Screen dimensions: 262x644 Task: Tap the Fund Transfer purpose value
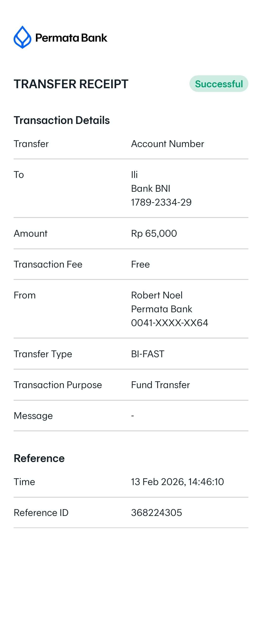coord(160,385)
